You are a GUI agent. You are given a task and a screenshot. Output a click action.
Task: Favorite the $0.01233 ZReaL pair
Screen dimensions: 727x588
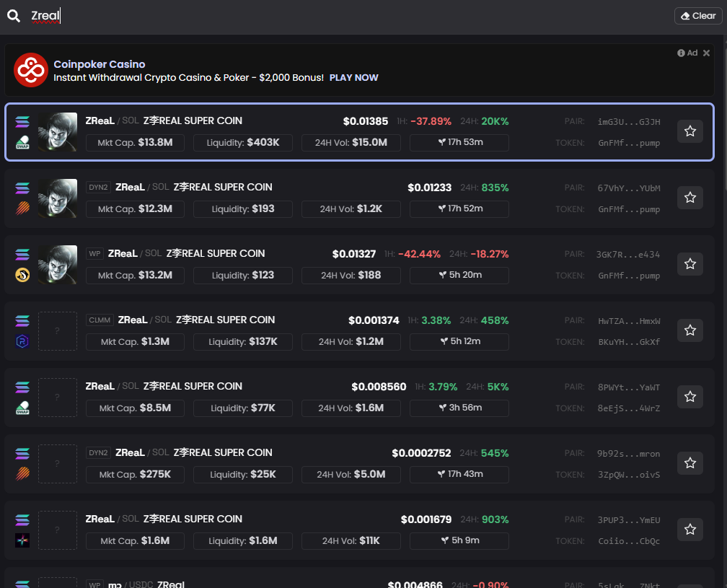[689, 198]
